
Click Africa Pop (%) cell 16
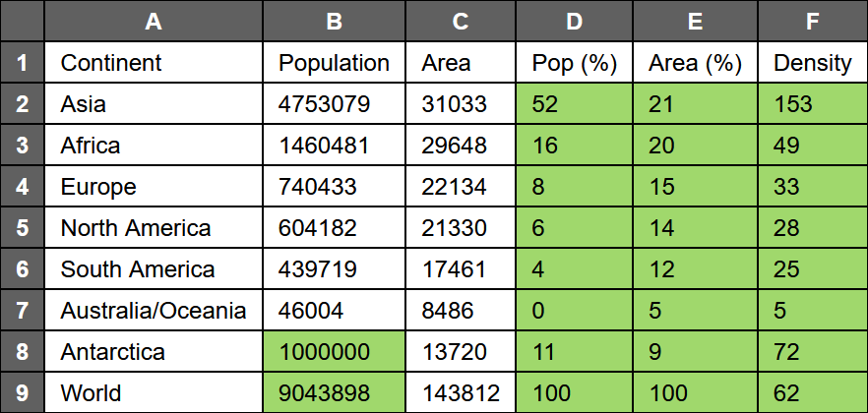pos(574,146)
